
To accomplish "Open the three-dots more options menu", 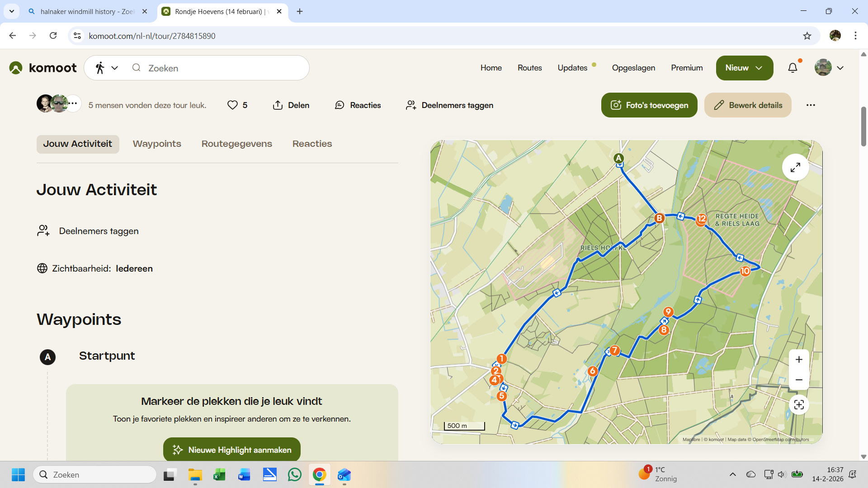I will point(811,105).
